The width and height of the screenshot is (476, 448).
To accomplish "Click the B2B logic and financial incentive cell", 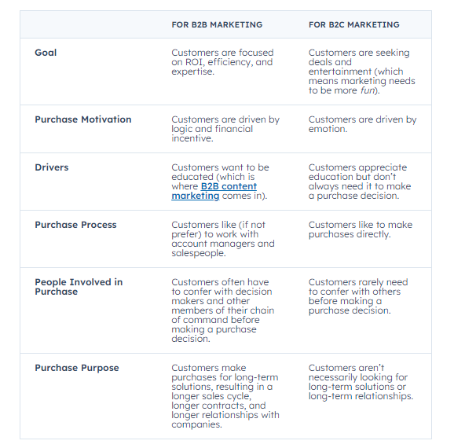I will click(225, 129).
